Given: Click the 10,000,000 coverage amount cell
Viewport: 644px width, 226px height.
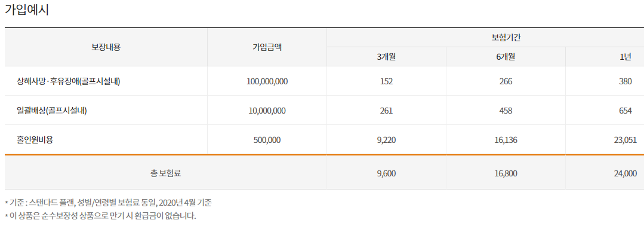Looking at the screenshot, I should pyautogui.click(x=267, y=111).
